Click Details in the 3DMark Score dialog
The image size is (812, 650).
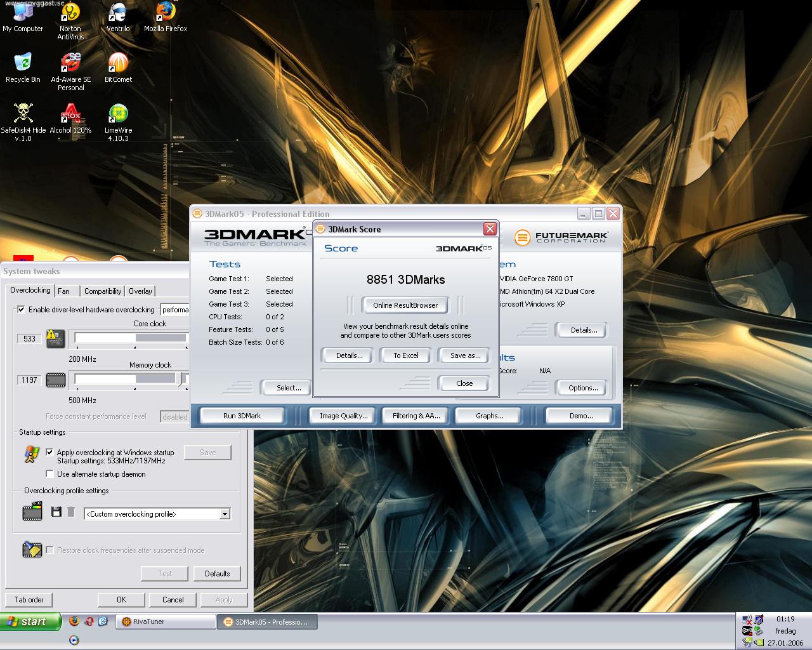(349, 355)
